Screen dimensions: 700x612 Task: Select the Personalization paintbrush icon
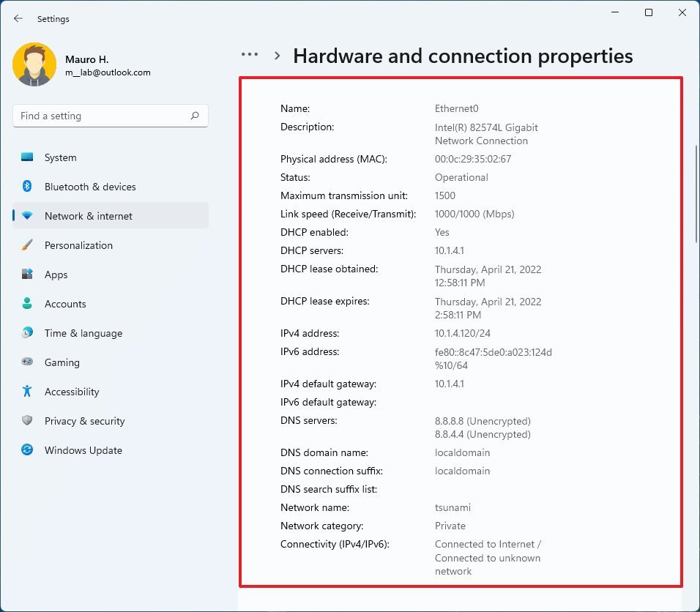tap(27, 245)
